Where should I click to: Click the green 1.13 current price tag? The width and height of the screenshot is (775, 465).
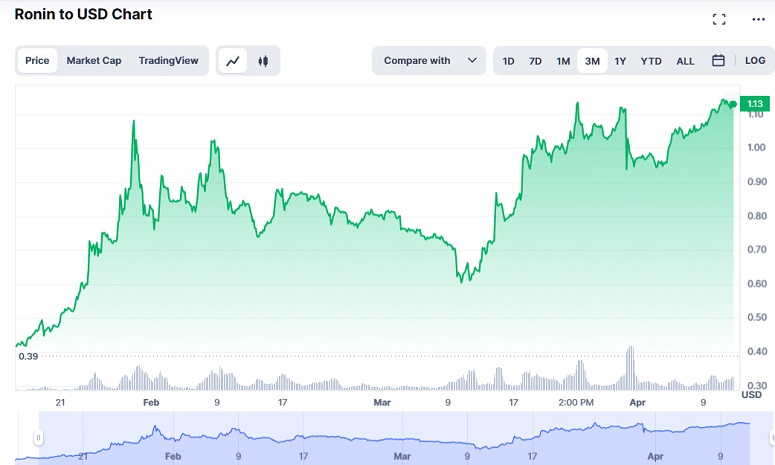coord(755,104)
